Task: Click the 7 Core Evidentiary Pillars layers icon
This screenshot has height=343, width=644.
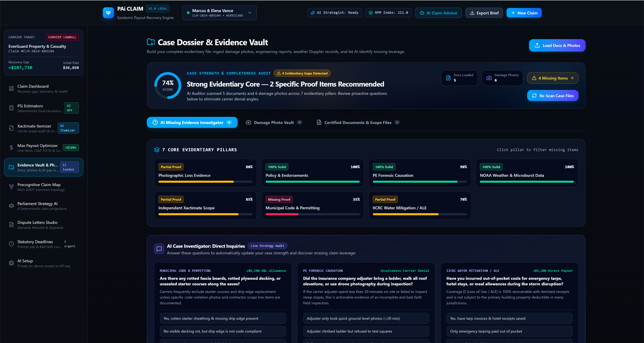Action: [157, 150]
